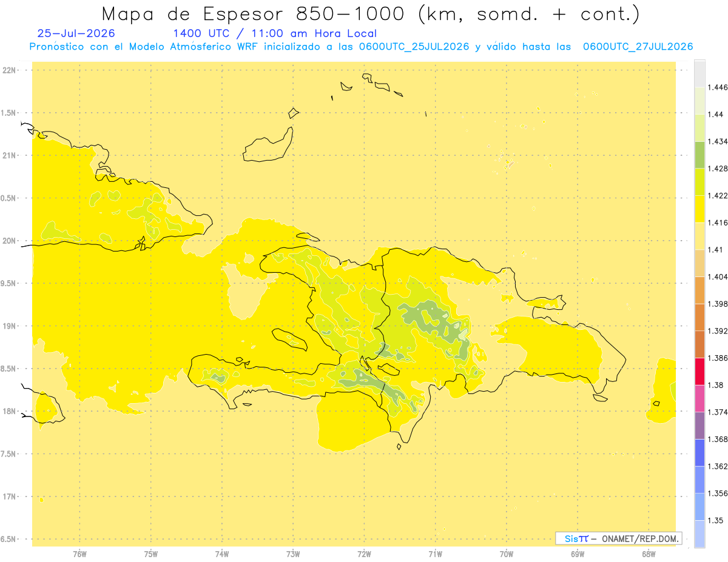Click the pink legend swatch between 1.374 and 1.38
Screen dimensions: 728x562
pos(699,398)
